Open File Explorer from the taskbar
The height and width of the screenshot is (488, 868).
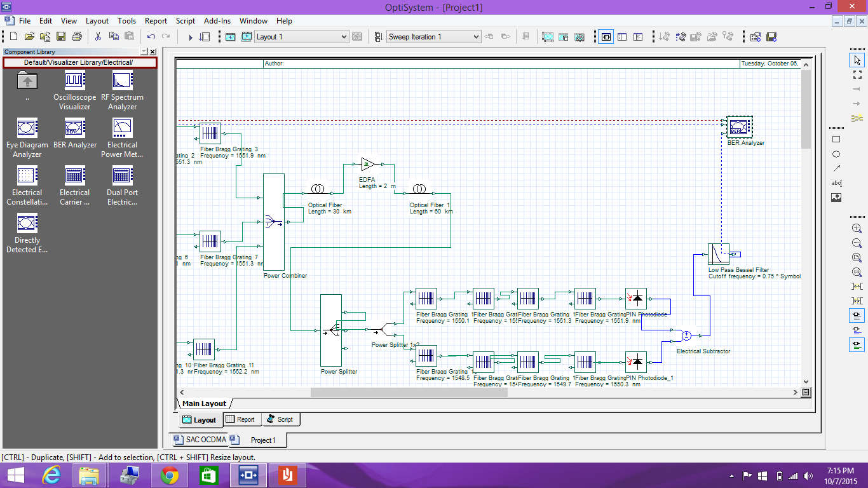coord(90,475)
